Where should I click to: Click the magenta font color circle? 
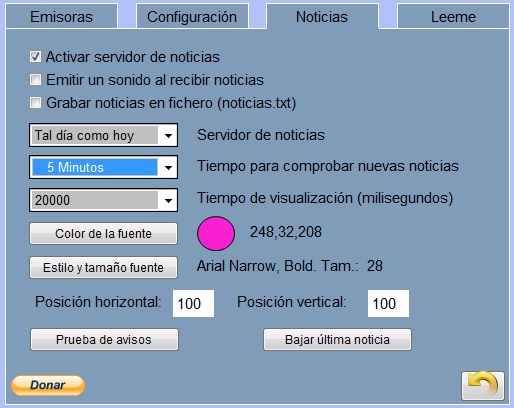pos(216,233)
